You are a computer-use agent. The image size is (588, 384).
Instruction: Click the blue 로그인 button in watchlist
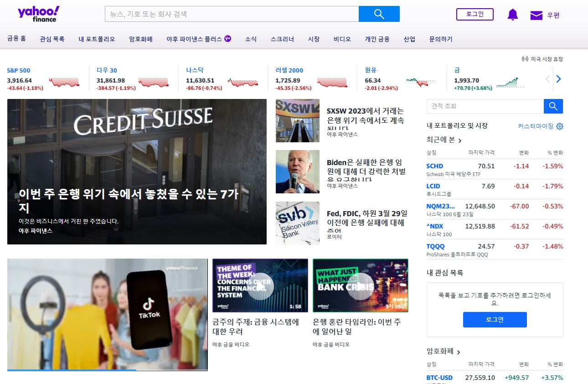pos(495,320)
